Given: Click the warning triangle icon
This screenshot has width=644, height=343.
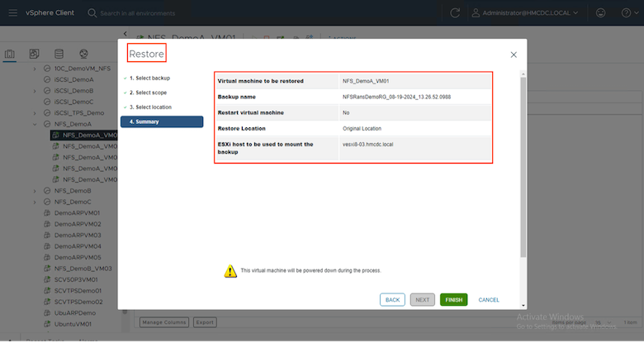Looking at the screenshot, I should coord(230,271).
